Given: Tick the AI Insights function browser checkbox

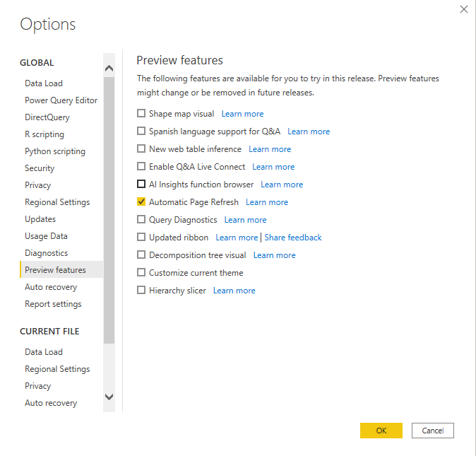Looking at the screenshot, I should 141,184.
